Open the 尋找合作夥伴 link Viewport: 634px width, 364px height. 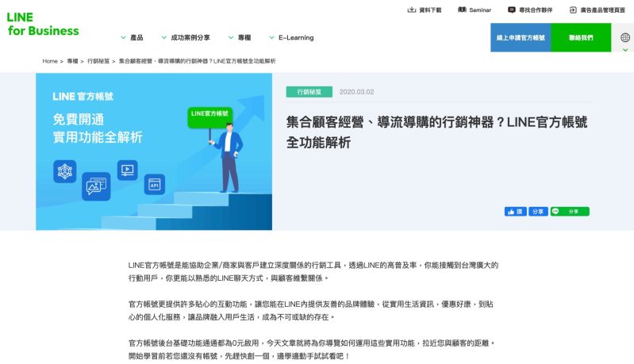click(x=536, y=10)
